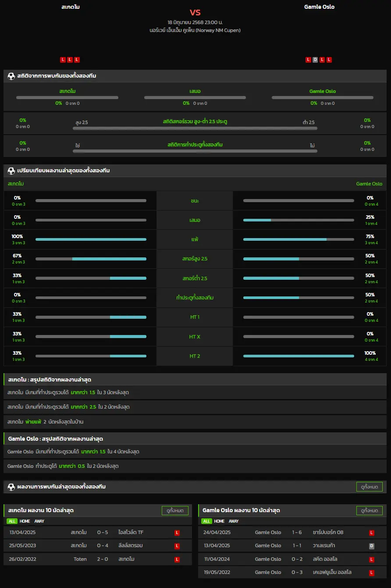Screen dimensions: 391x588
Task: Select the ALL tab in the สเกดโม last-10 panel
Action: 12,521
